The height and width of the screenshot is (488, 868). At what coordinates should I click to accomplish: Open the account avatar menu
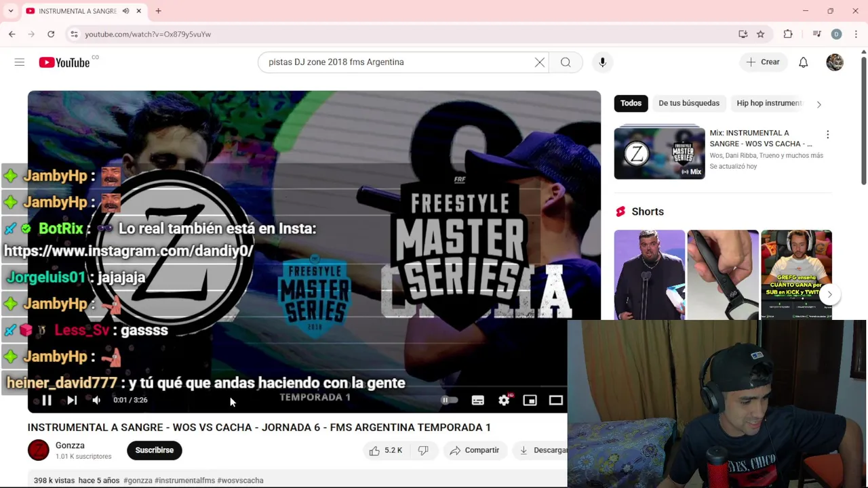[835, 62]
